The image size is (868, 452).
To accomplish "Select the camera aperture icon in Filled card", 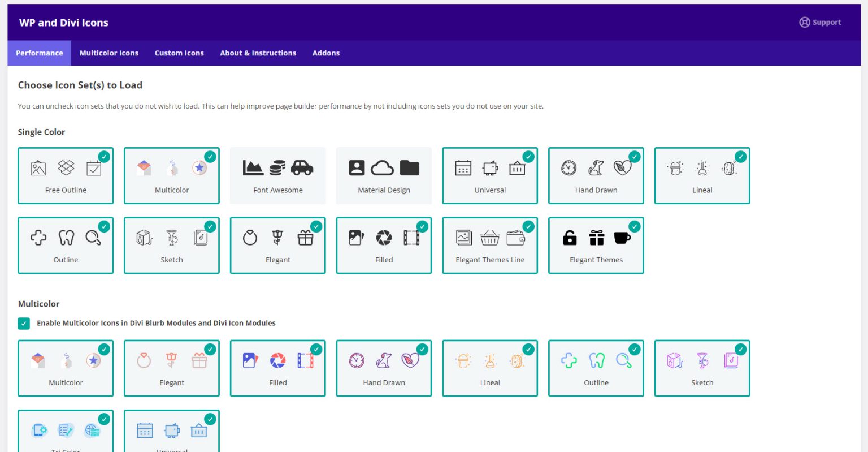I will click(384, 238).
